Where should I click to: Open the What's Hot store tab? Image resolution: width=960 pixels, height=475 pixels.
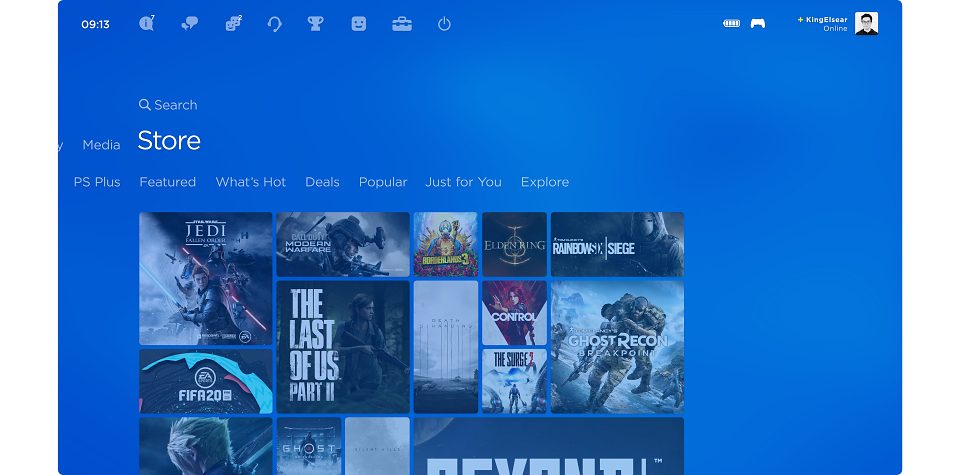coord(250,182)
